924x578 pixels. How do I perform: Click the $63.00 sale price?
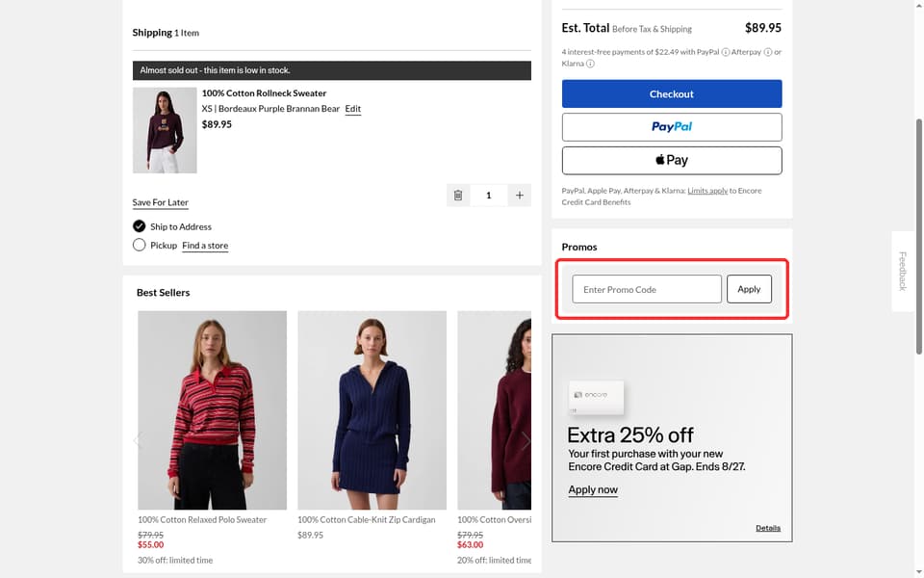click(x=471, y=545)
